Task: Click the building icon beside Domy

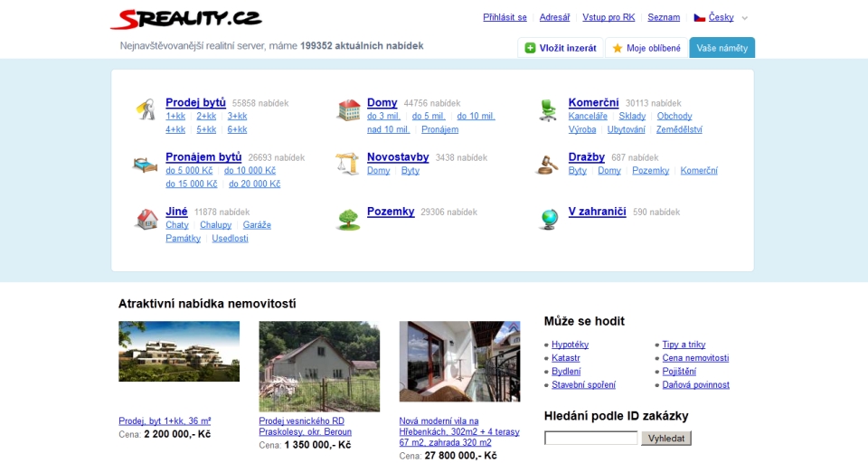Action: 348,110
